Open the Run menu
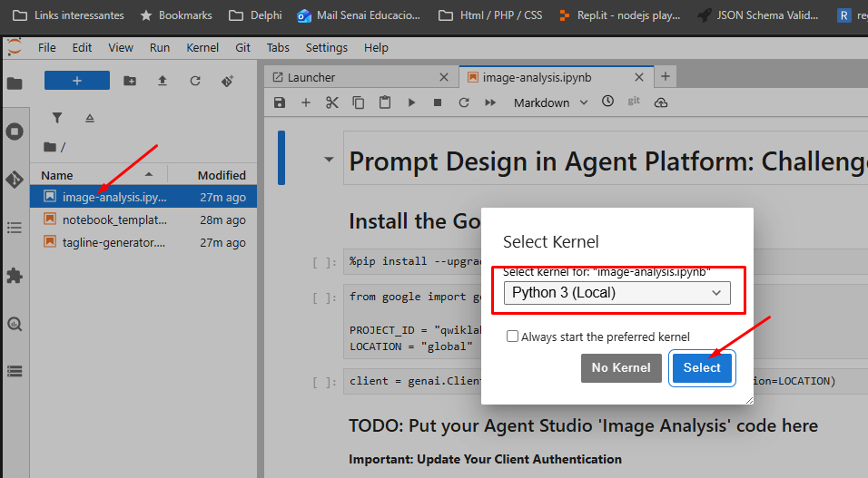This screenshot has height=478, width=868. click(160, 47)
